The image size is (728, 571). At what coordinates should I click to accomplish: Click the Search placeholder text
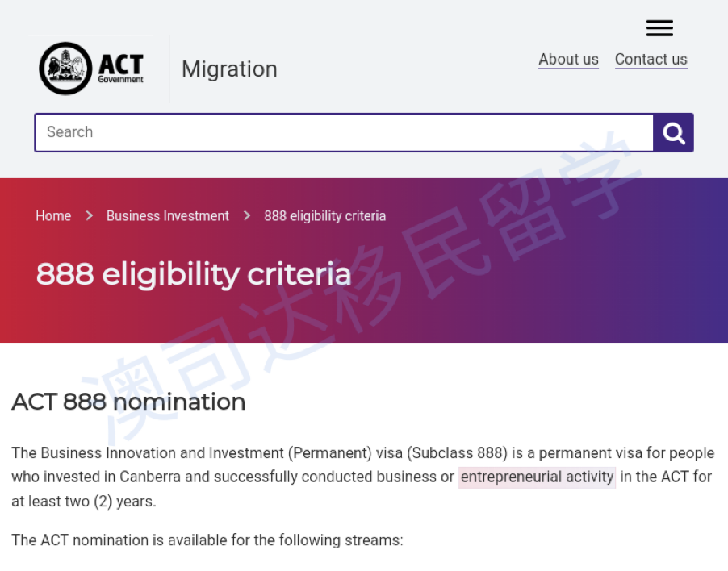click(x=69, y=131)
